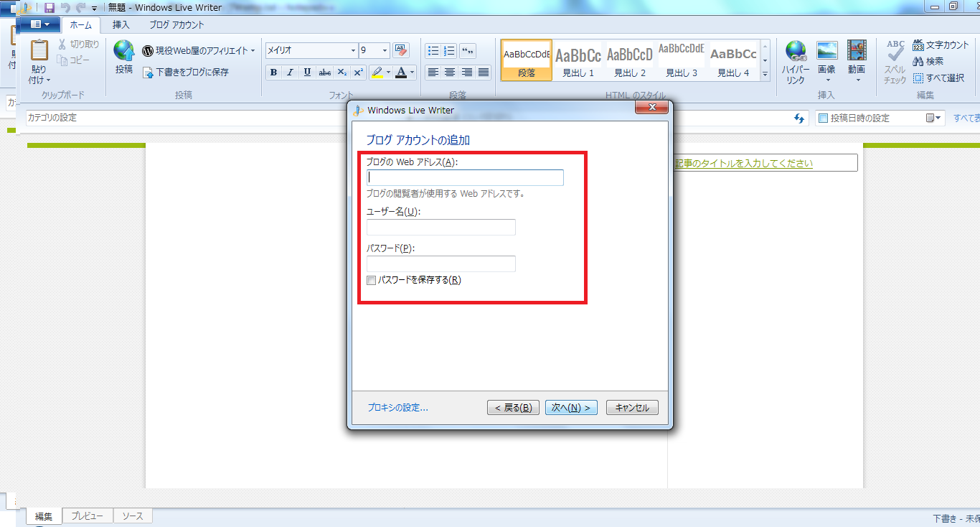Apply the yellow highlight color
980x527 pixels.
point(377,72)
